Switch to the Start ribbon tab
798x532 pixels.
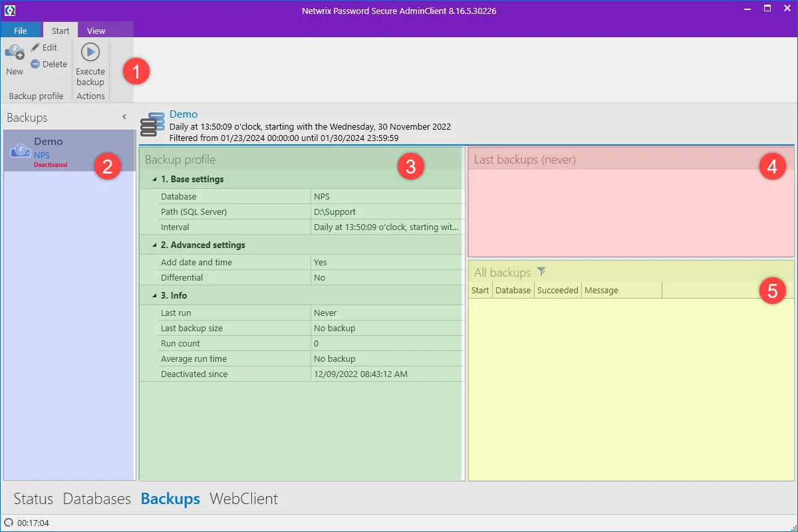(x=61, y=31)
